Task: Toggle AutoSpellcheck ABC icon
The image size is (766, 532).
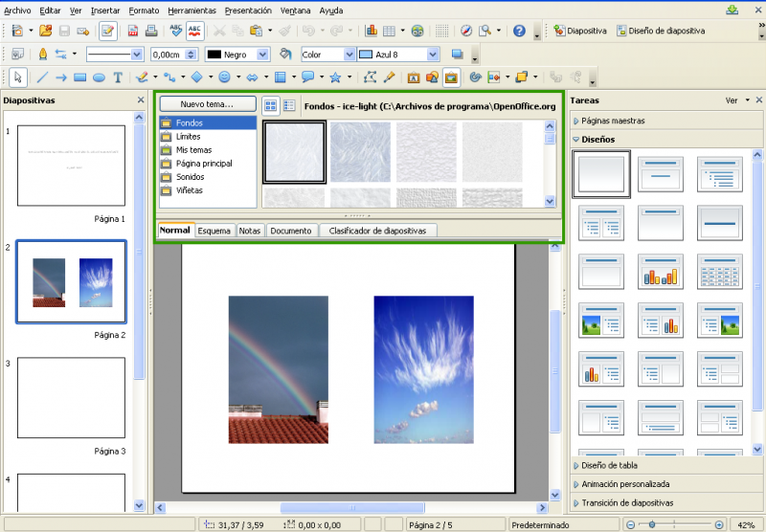Action: [x=195, y=31]
